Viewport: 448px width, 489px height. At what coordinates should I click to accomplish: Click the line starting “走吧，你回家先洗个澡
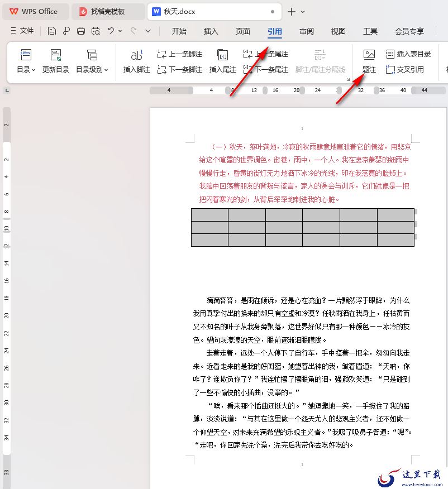click(274, 445)
